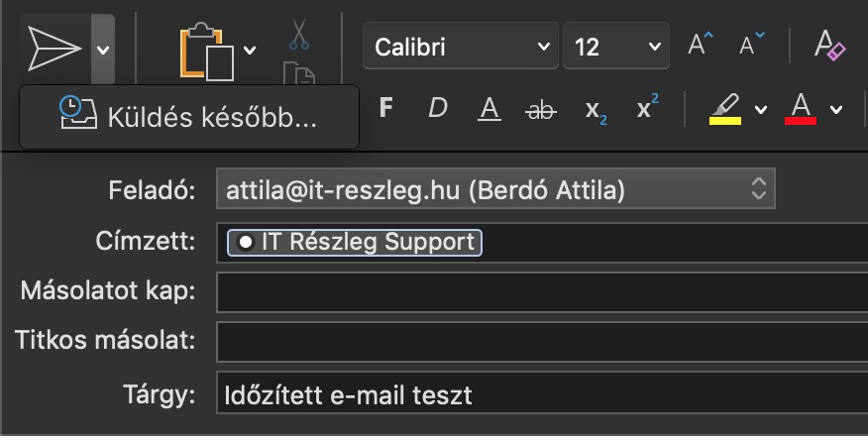Toggle italic D formatting

pos(437,108)
